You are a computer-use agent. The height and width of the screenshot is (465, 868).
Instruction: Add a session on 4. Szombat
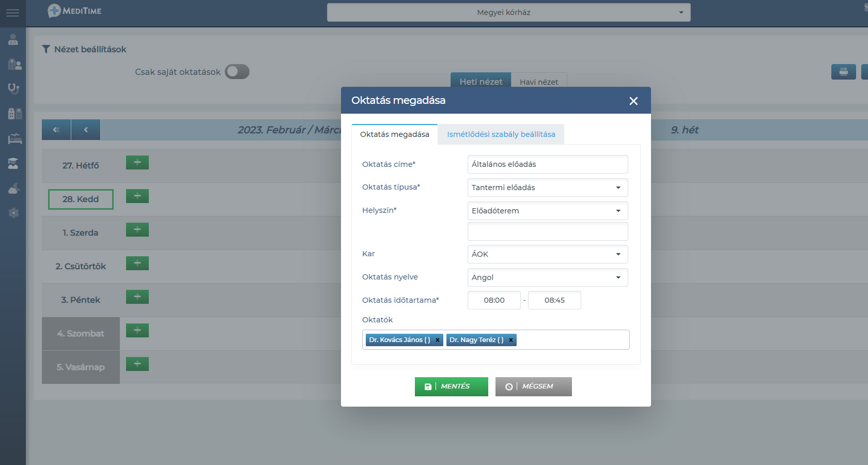click(137, 330)
